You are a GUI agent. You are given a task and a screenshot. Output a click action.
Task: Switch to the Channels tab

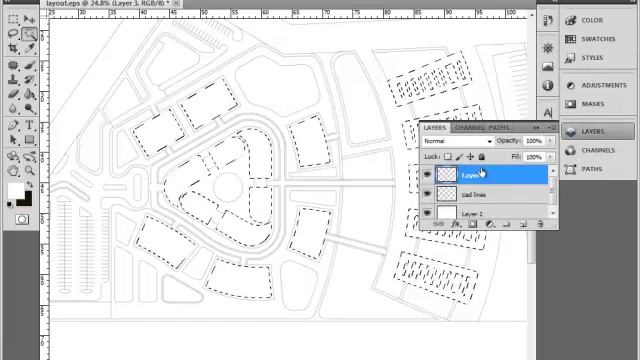point(469,128)
